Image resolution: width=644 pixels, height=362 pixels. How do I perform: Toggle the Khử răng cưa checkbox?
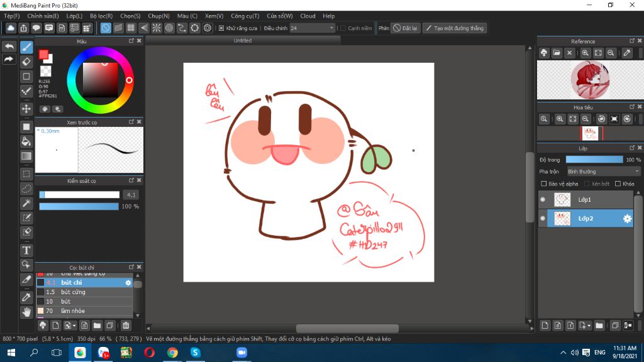pos(221,28)
